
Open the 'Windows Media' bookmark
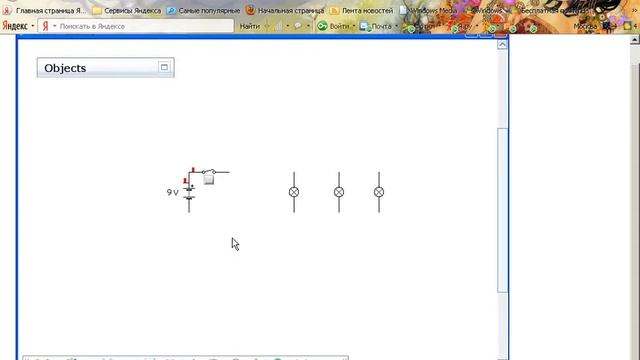pos(429,11)
